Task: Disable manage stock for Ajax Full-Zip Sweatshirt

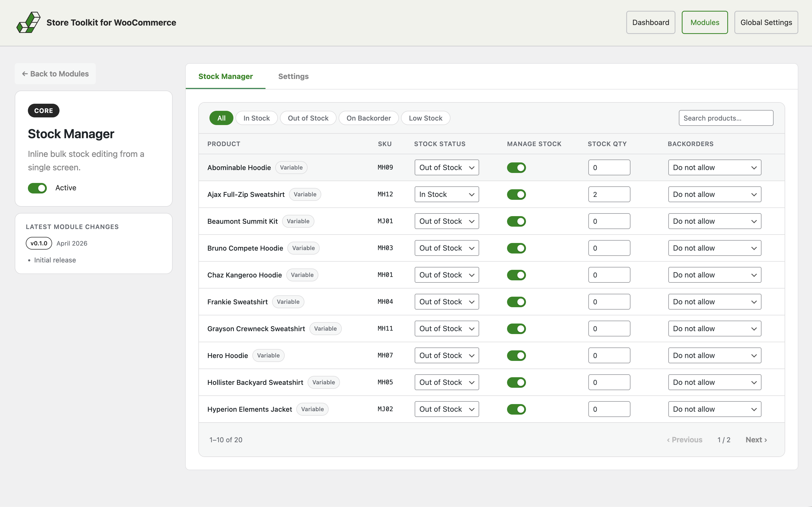Action: pos(516,195)
